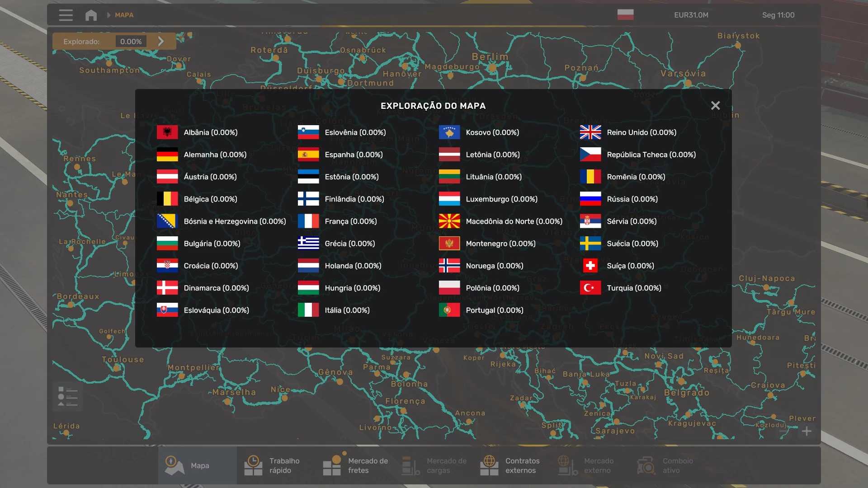Open Contratos externos
Viewport: 868px width, 488px height.
(511, 465)
